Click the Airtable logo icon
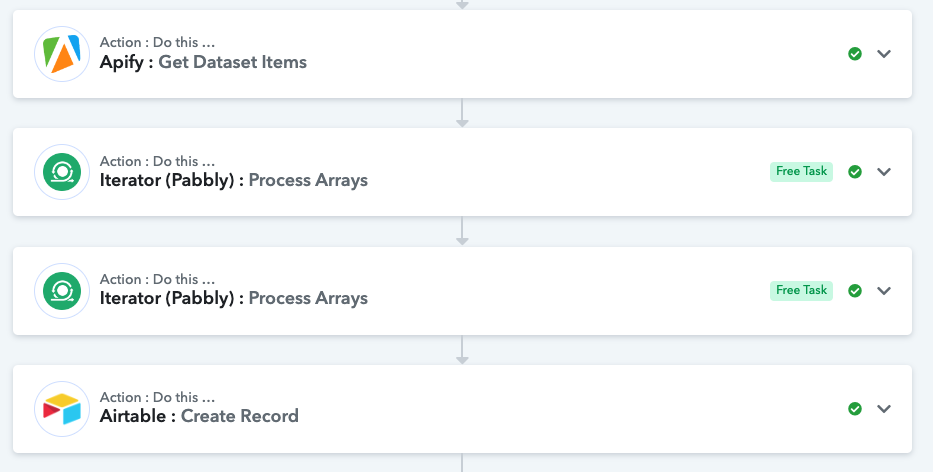 click(x=62, y=409)
